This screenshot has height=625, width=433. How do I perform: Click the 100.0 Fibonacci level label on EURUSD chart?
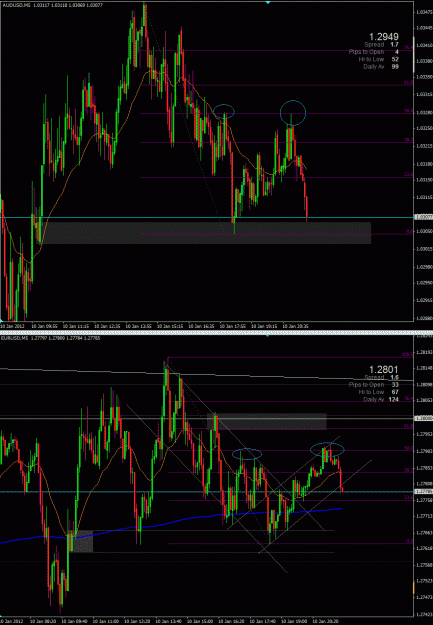click(x=406, y=354)
